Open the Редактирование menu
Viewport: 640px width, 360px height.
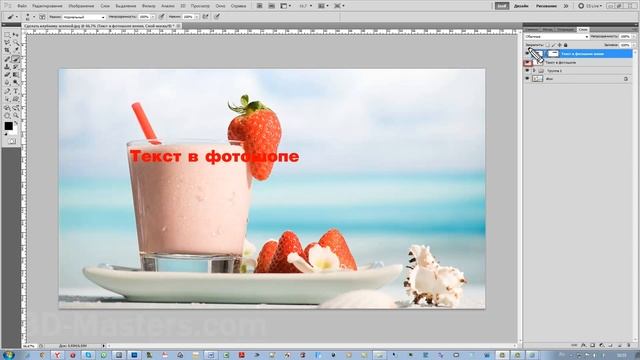(x=47, y=6)
